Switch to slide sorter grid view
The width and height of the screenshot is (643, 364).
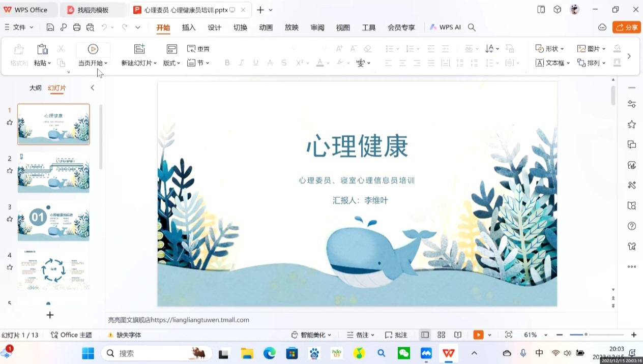click(442, 335)
